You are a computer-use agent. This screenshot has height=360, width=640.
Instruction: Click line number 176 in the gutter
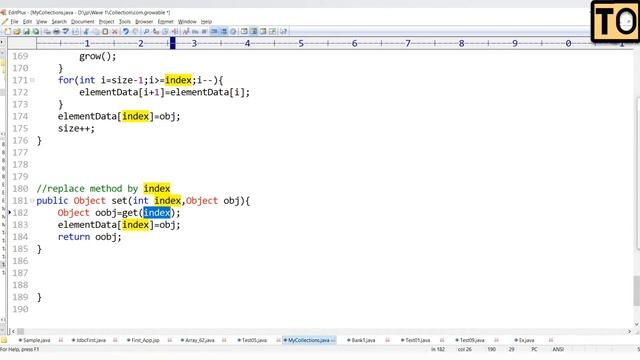(x=20, y=140)
